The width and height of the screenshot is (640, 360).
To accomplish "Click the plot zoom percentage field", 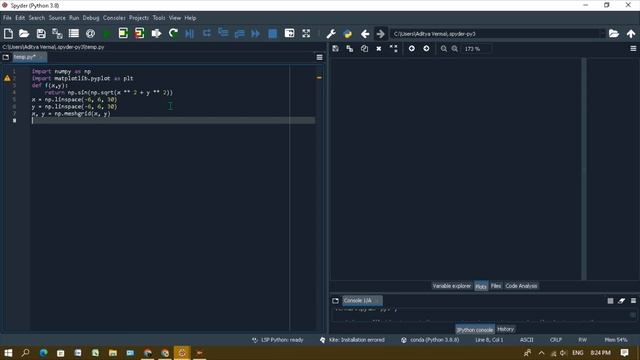I will (476, 49).
